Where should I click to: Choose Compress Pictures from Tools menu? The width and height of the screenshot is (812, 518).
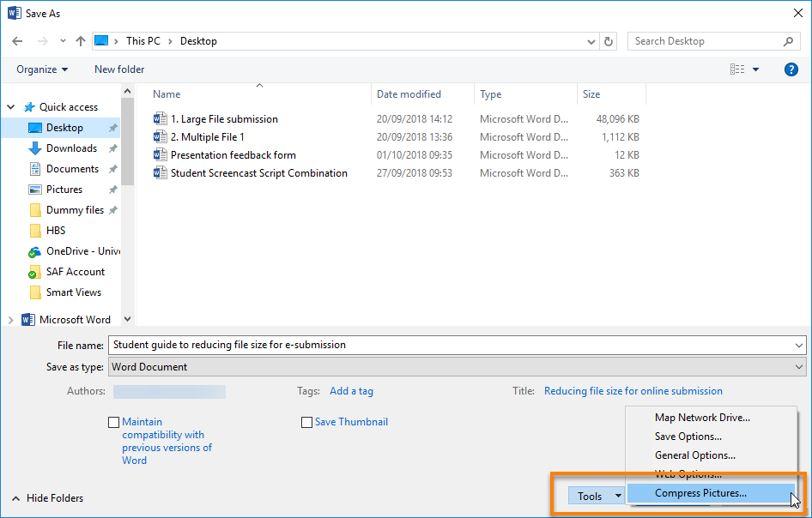pos(700,493)
